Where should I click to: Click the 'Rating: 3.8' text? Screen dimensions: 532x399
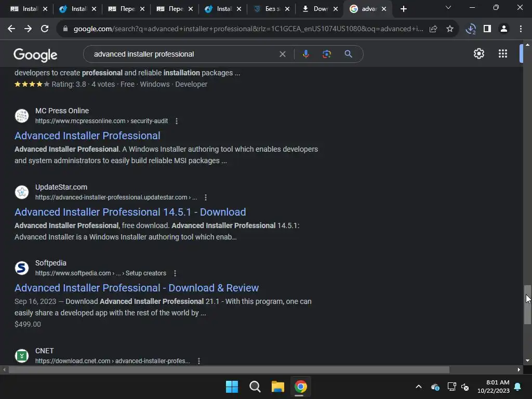point(69,84)
